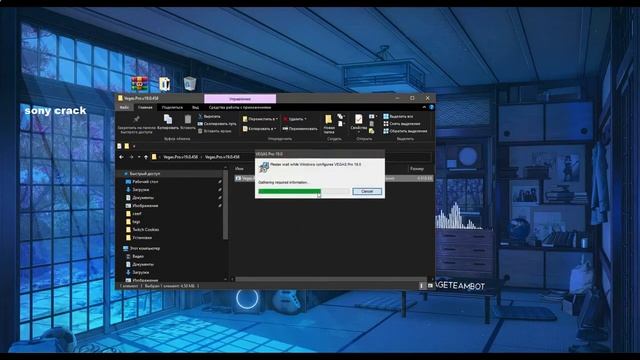Open pinned Загрузки under Быстрый доступ
The width and height of the screenshot is (640, 360).
(x=137, y=190)
